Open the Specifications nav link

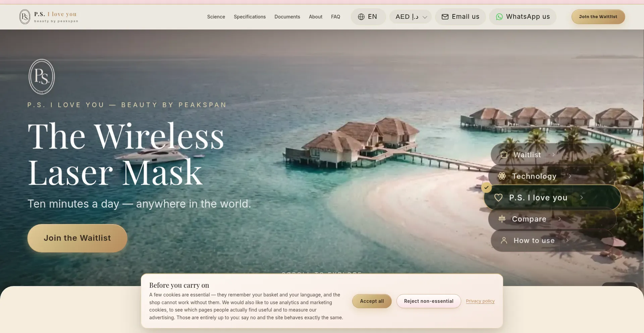click(x=250, y=17)
